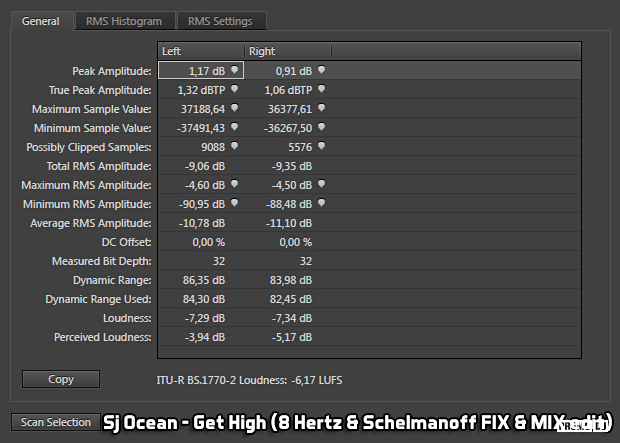
Task: Click the Copy button
Action: click(60, 379)
